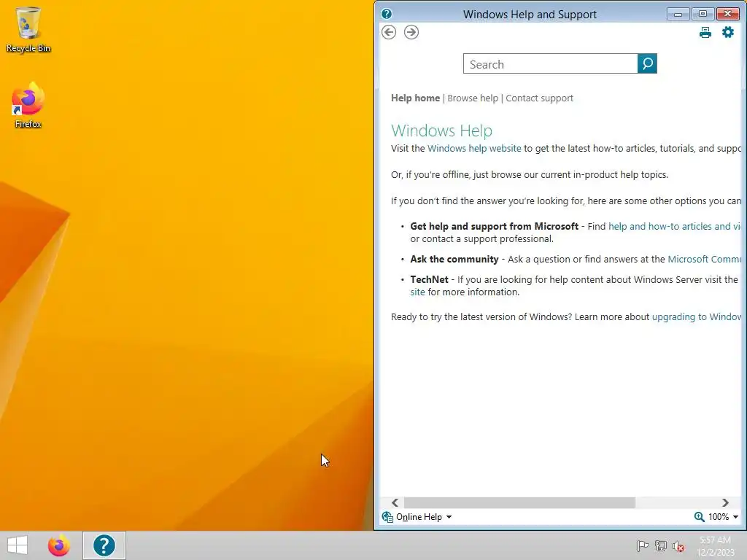Maximize the Help and Support window
This screenshot has height=560, width=747.
(x=703, y=14)
